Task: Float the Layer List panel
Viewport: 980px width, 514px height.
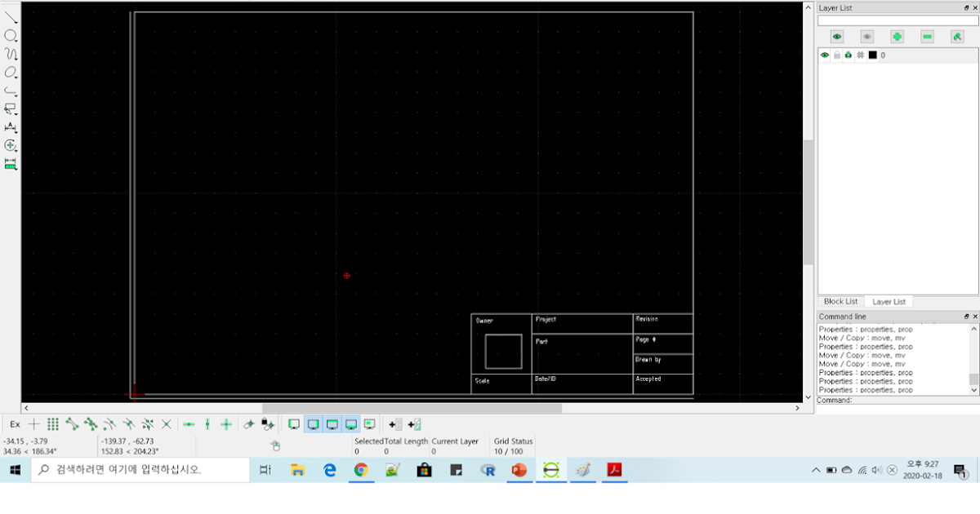Action: tap(965, 7)
